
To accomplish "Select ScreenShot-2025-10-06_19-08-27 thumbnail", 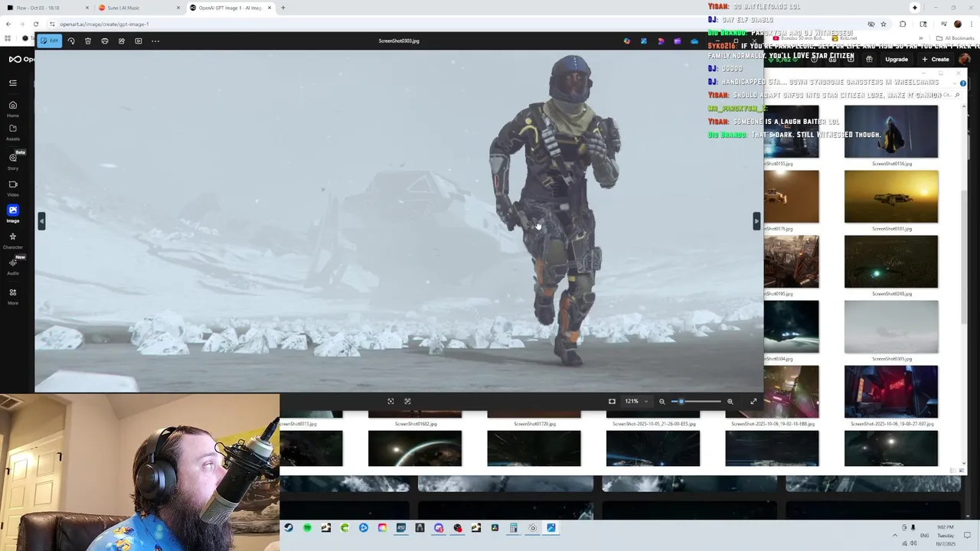I will pyautogui.click(x=891, y=392).
